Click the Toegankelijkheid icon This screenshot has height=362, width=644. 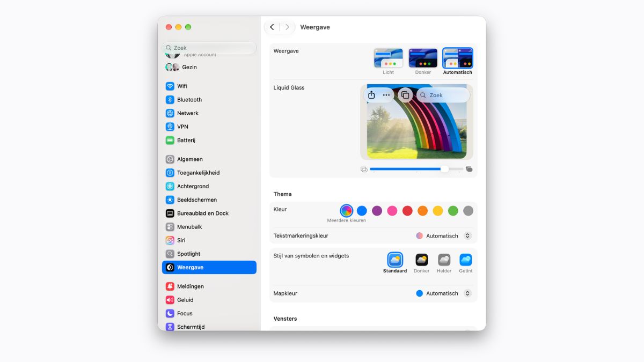tap(170, 173)
